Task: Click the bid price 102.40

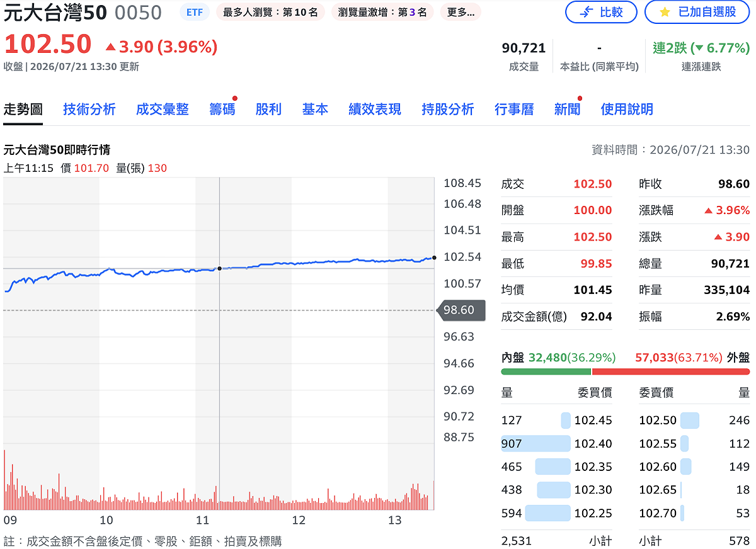Action: (x=593, y=444)
